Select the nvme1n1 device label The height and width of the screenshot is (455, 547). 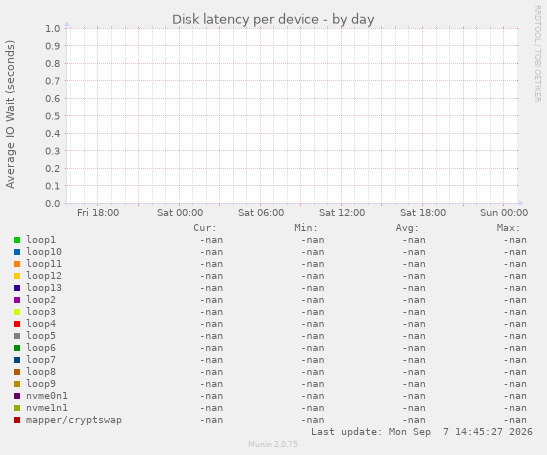[x=47, y=408]
